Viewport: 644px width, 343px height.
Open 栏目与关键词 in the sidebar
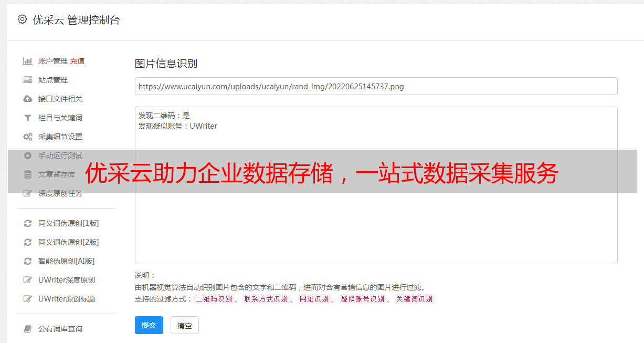click(x=60, y=118)
